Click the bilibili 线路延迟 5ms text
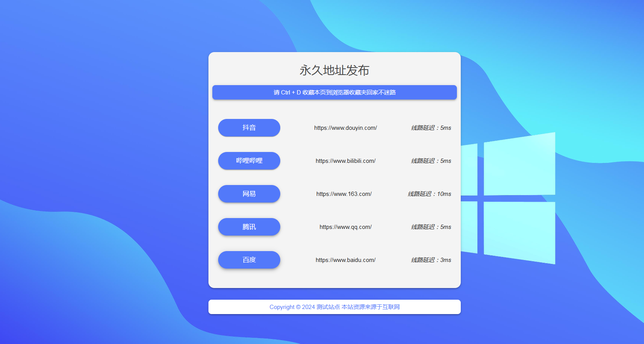Image resolution: width=644 pixels, height=344 pixels. coord(431,161)
